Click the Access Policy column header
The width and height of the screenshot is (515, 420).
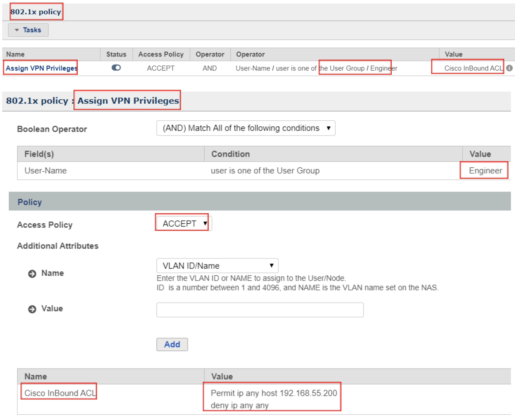161,54
